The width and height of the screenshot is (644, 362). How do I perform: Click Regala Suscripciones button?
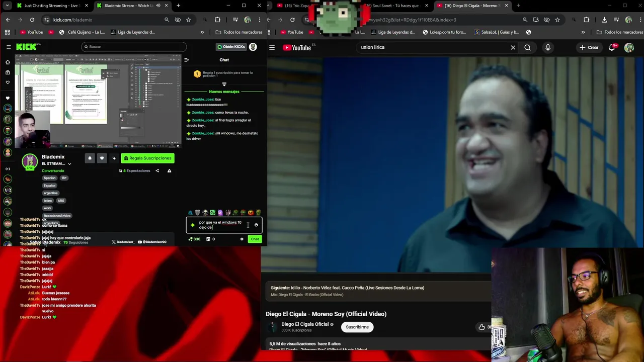[147, 158]
